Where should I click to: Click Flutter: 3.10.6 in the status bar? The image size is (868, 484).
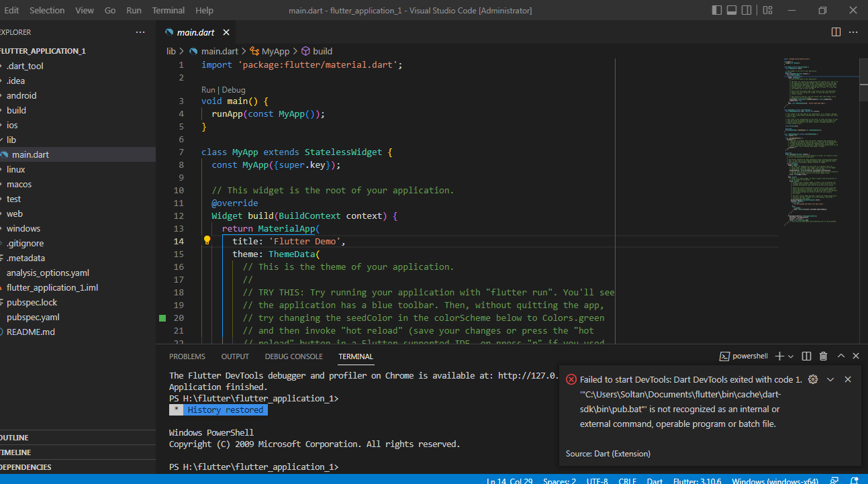pos(696,481)
